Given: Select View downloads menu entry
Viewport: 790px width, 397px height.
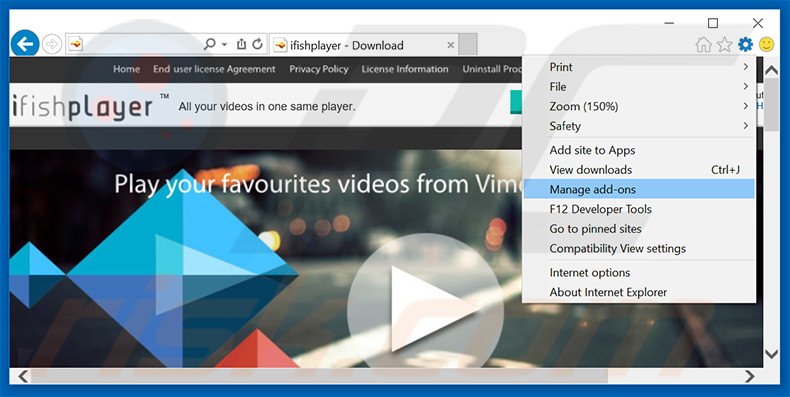Looking at the screenshot, I should click(639, 170).
